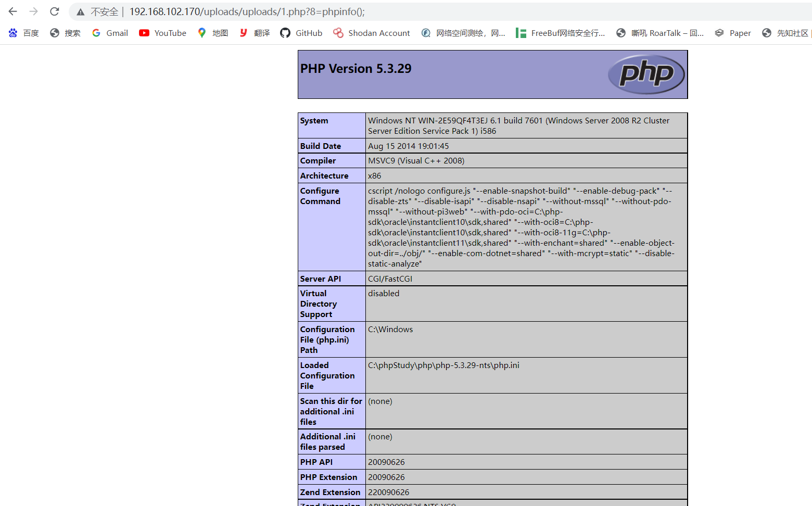The width and height of the screenshot is (812, 506).
Task: Click the Loaded Configuration File label
Action: pyautogui.click(x=327, y=375)
